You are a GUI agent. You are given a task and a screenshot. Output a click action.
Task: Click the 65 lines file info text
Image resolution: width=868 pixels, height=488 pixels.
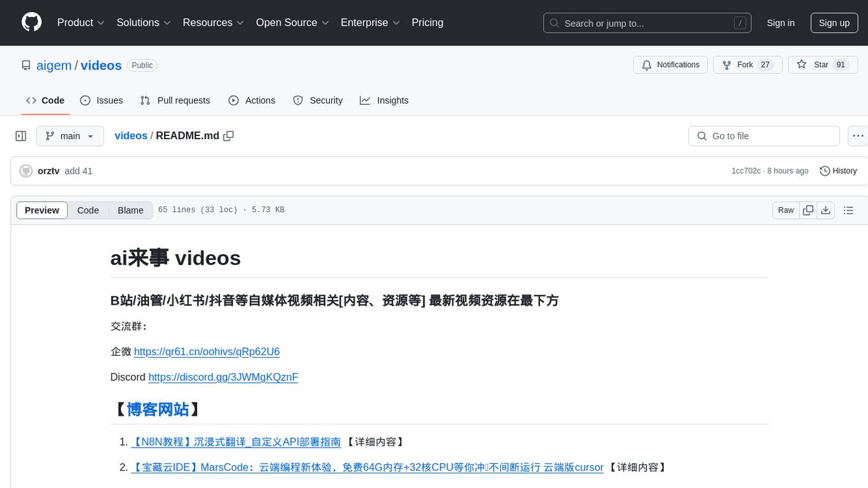click(x=221, y=210)
